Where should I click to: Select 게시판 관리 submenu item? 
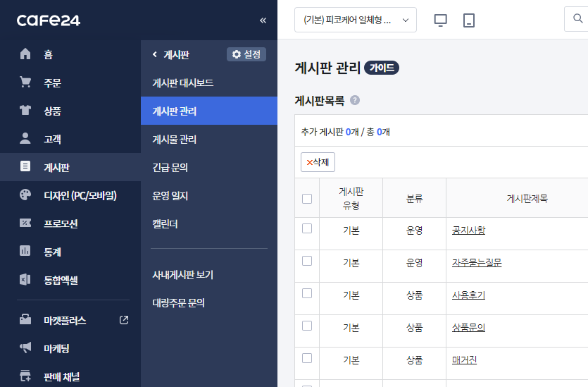(209, 111)
